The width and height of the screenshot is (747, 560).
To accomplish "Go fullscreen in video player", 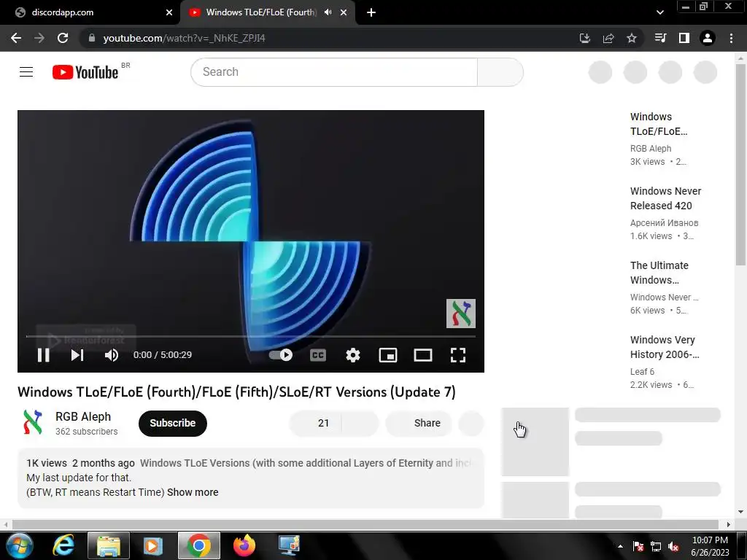I will pyautogui.click(x=458, y=355).
